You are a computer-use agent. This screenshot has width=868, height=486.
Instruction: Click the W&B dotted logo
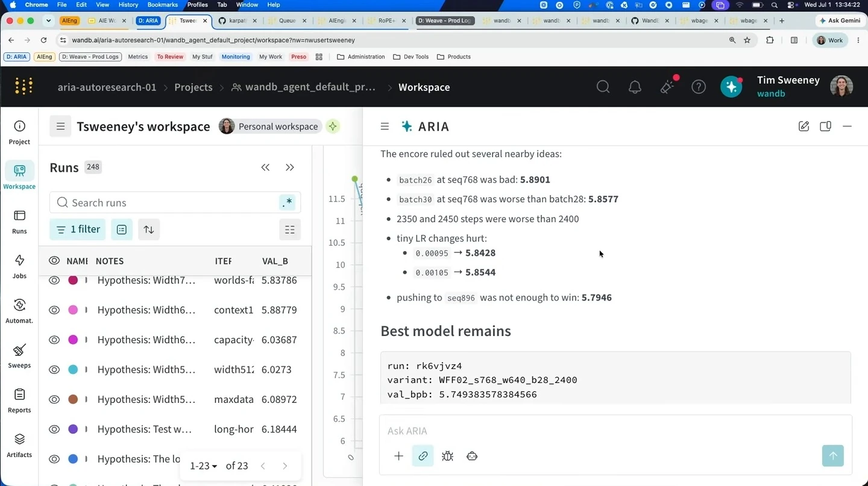point(24,87)
